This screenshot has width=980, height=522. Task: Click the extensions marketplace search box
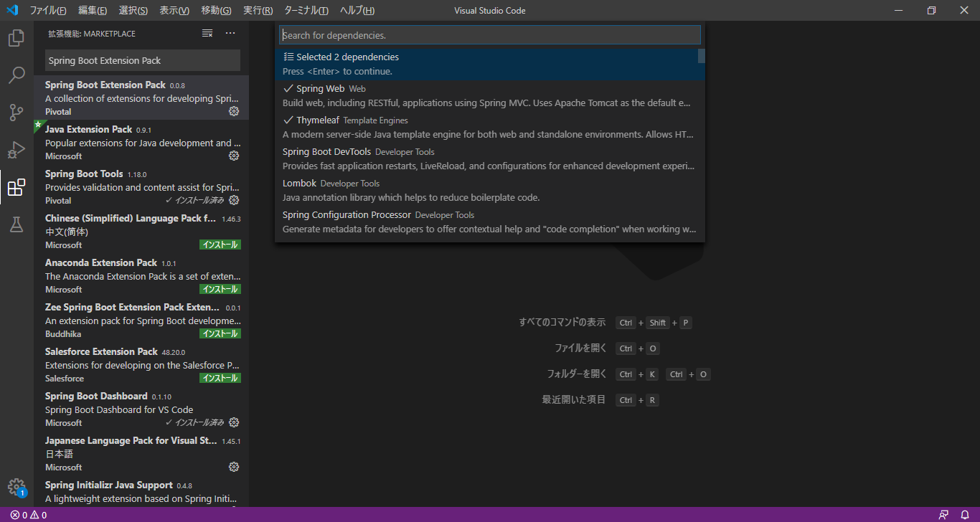pyautogui.click(x=143, y=61)
